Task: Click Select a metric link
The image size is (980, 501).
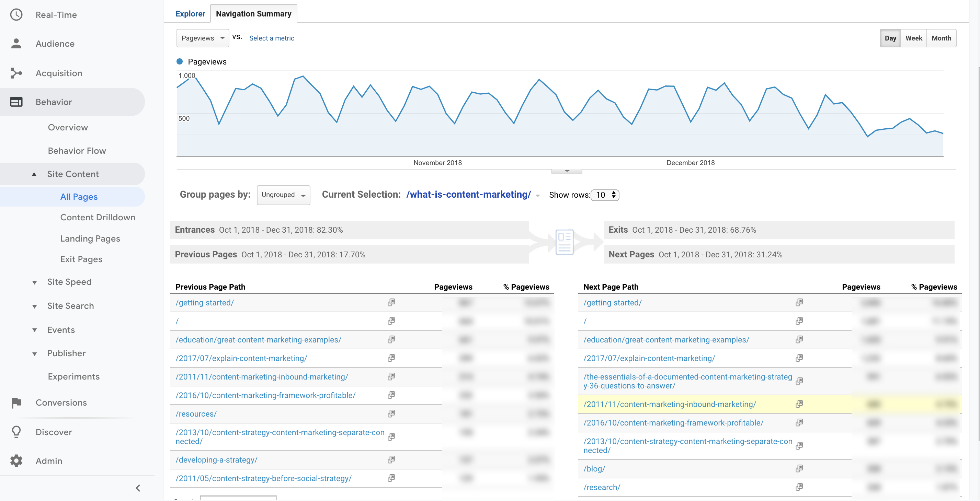Action: pyautogui.click(x=272, y=38)
